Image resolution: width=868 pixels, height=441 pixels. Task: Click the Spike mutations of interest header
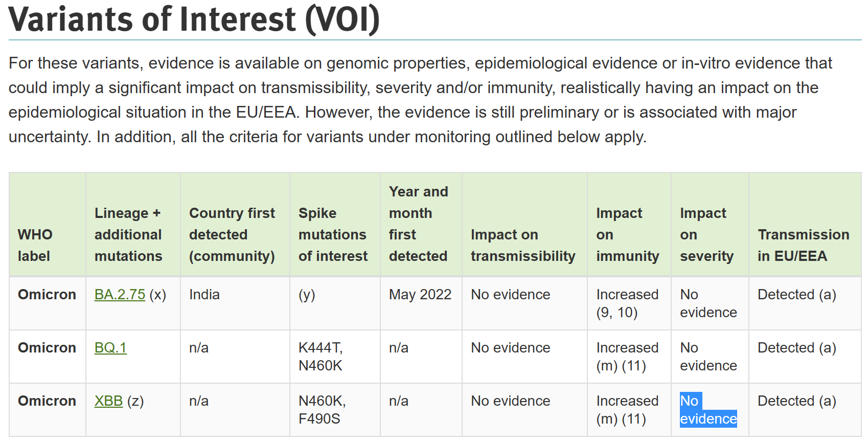pyautogui.click(x=333, y=234)
